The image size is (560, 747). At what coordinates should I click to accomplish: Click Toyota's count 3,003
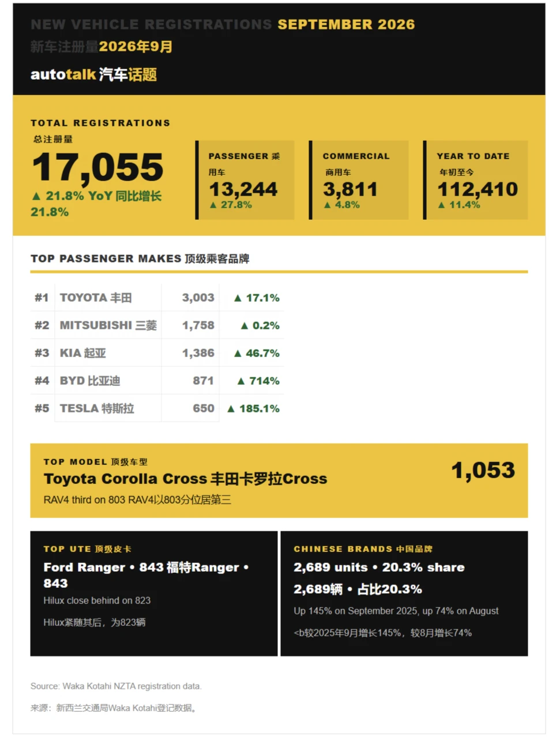click(x=198, y=298)
